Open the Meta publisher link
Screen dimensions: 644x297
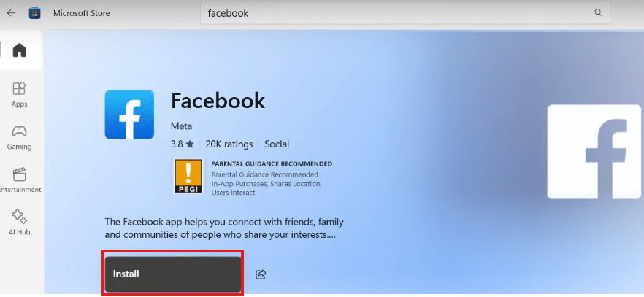click(x=181, y=126)
